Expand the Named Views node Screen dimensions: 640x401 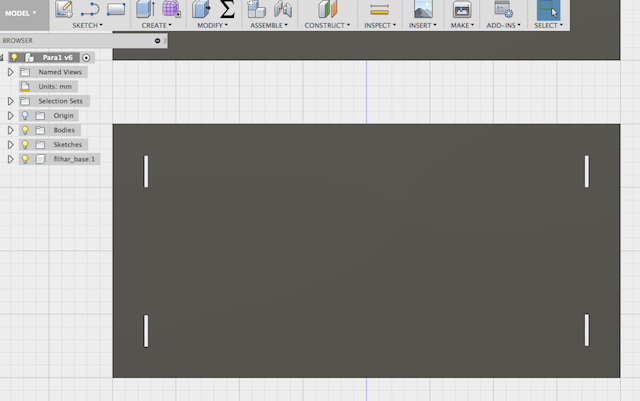pyautogui.click(x=11, y=72)
